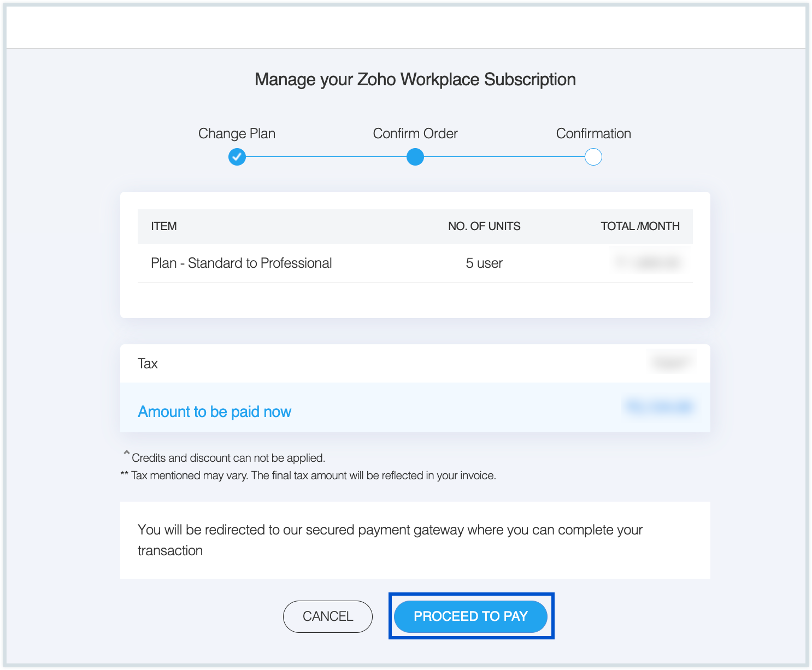Click the Amount to be paid now label
The height and width of the screenshot is (670, 812).
[215, 412]
